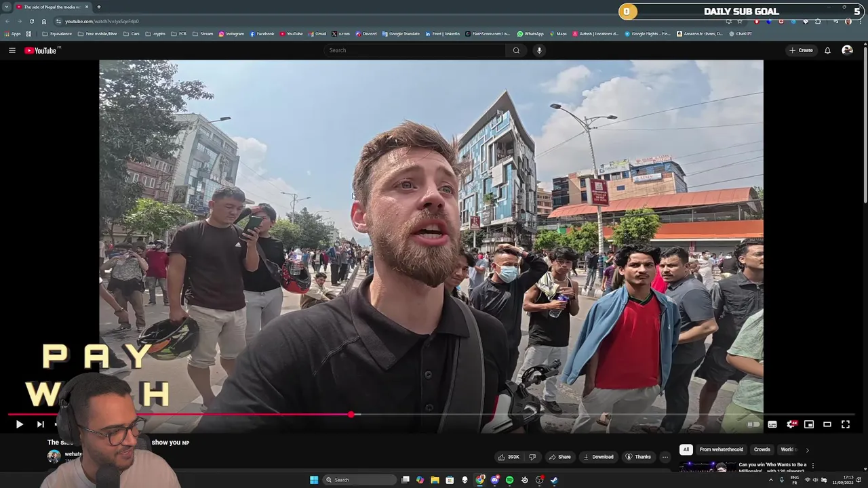
Task: Open Spotify from the taskbar
Action: (509, 480)
